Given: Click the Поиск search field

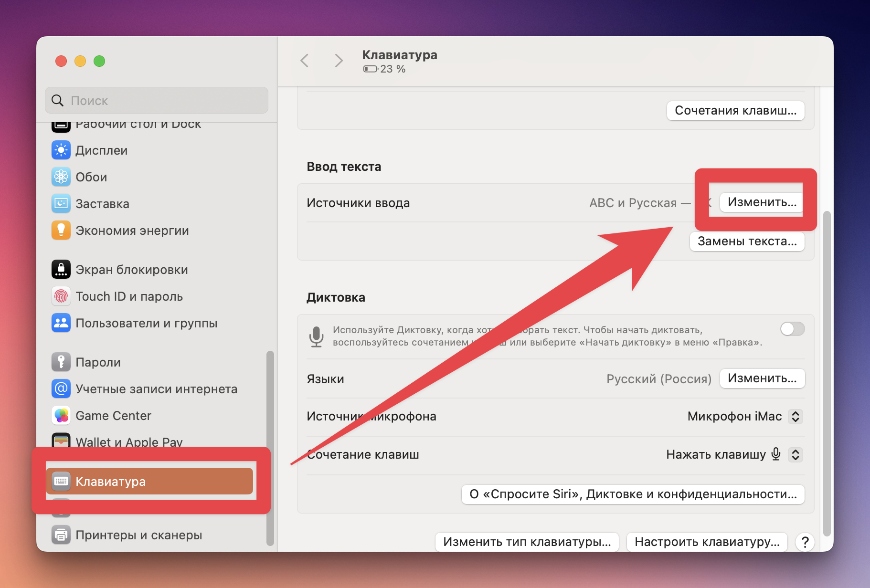Looking at the screenshot, I should [157, 101].
